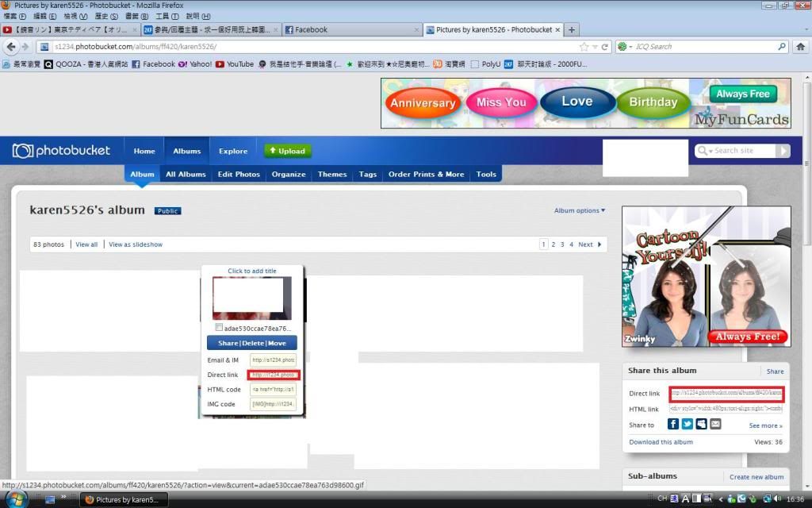812x508 pixels.
Task: Open the Organize sub-tab
Action: click(x=289, y=174)
